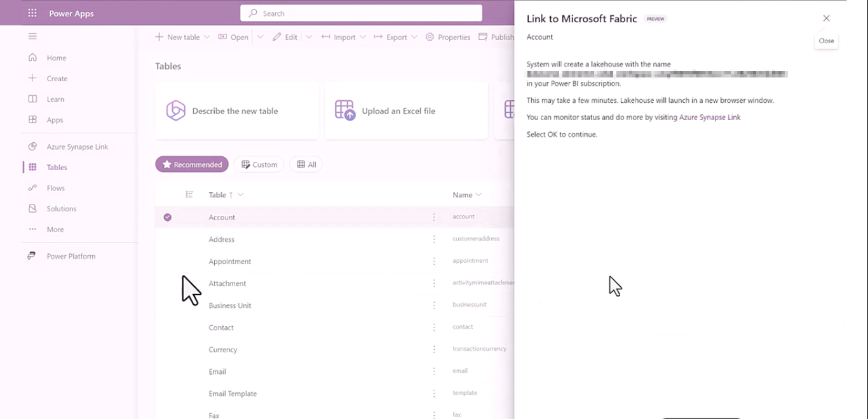The image size is (868, 419).
Task: Follow the Azure Synapse Link hyperlink in the panel
Action: coord(710,117)
